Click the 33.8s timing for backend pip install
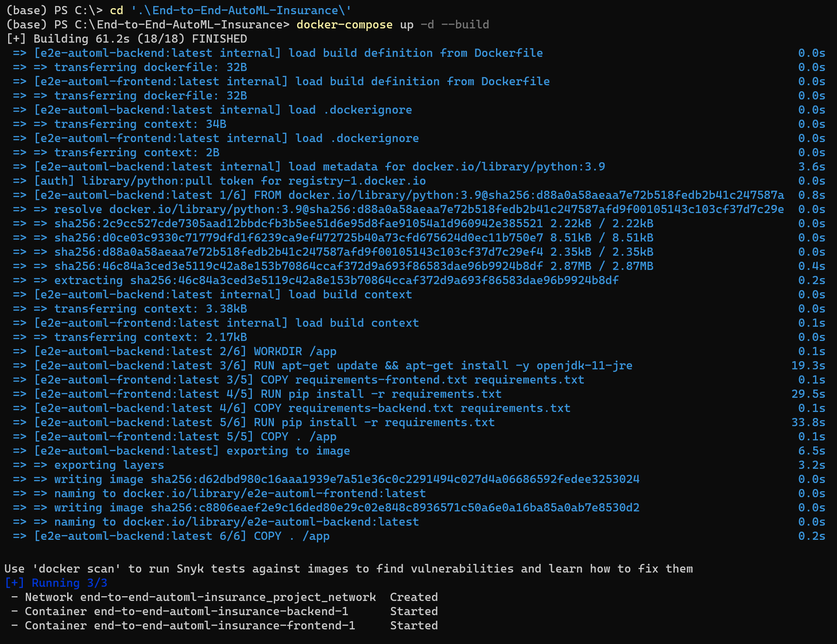Screen dimensions: 837x644 click(x=808, y=422)
